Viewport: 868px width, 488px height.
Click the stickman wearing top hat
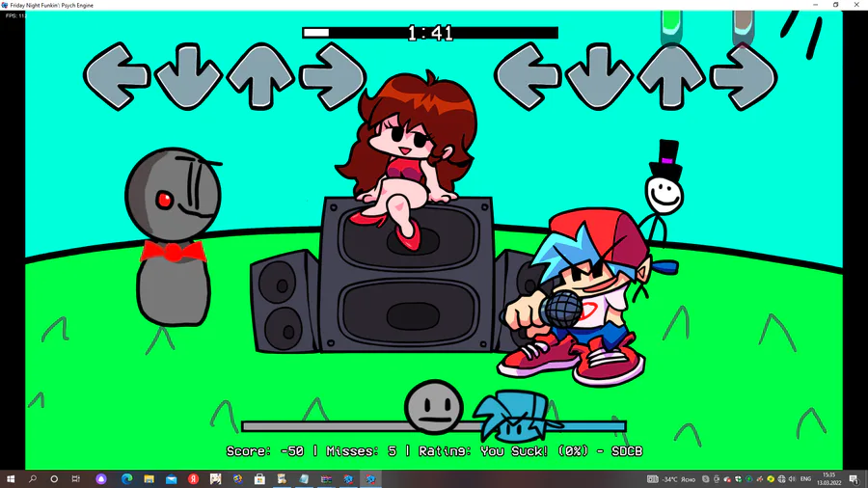coord(663,193)
